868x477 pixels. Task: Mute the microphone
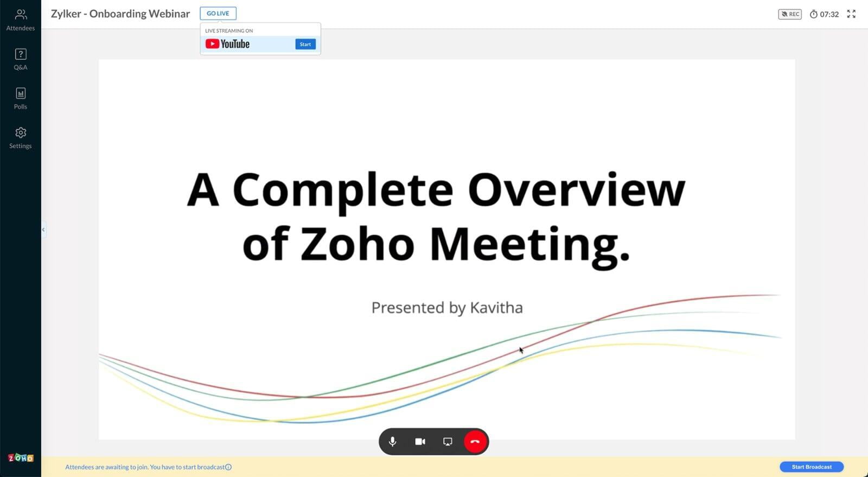point(393,442)
